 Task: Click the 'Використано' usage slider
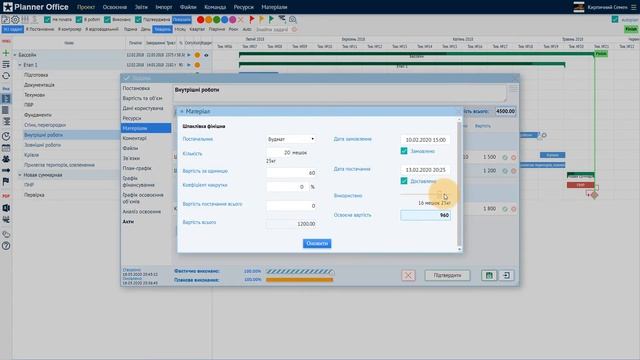point(425,195)
